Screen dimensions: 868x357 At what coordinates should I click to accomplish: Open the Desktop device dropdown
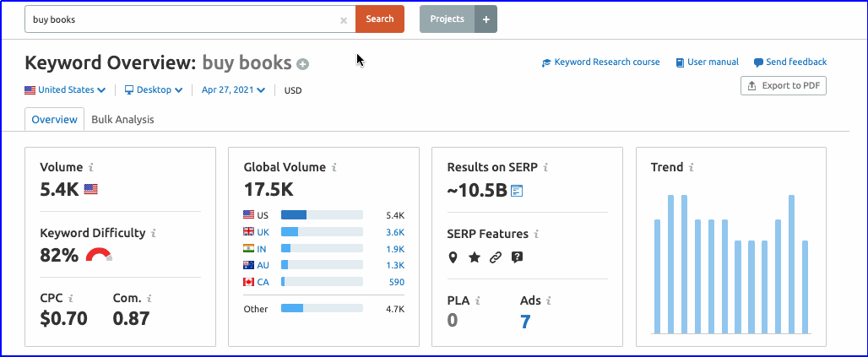[154, 90]
